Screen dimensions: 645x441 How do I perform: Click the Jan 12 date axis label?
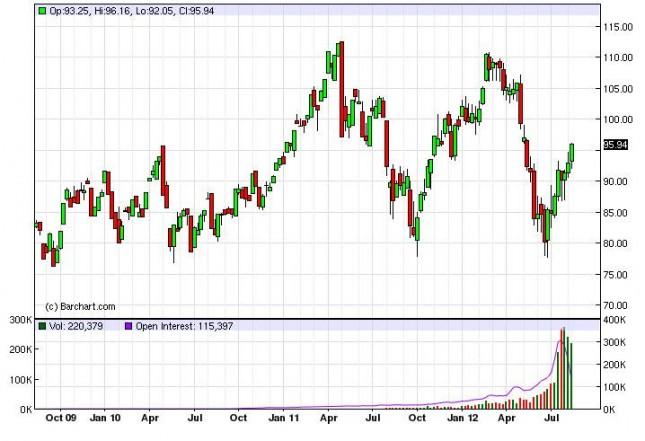(x=463, y=418)
